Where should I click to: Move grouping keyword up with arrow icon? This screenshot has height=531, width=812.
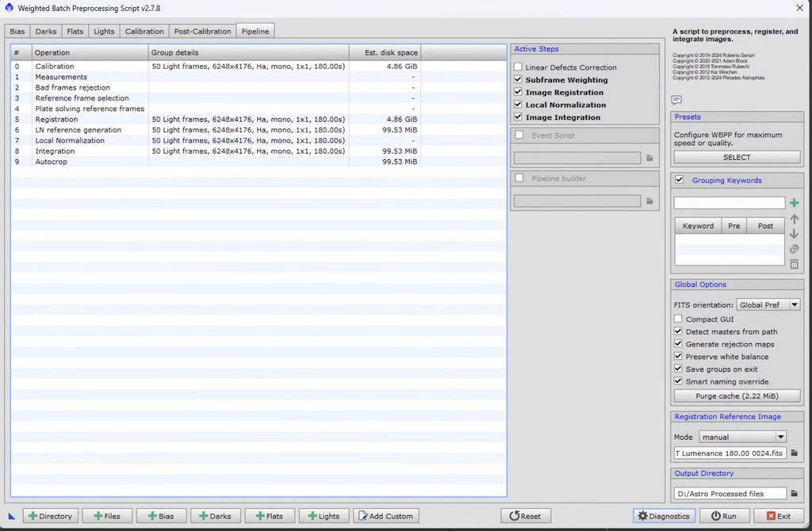click(794, 220)
